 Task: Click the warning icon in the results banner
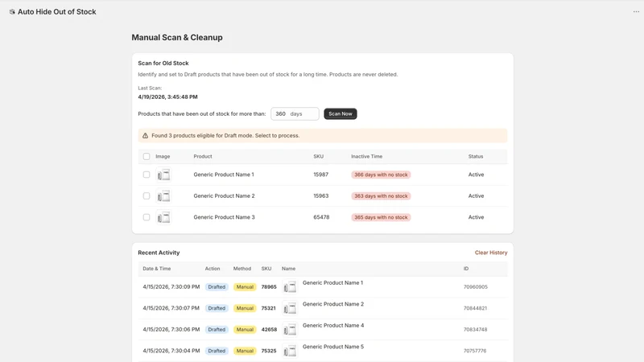click(x=145, y=135)
